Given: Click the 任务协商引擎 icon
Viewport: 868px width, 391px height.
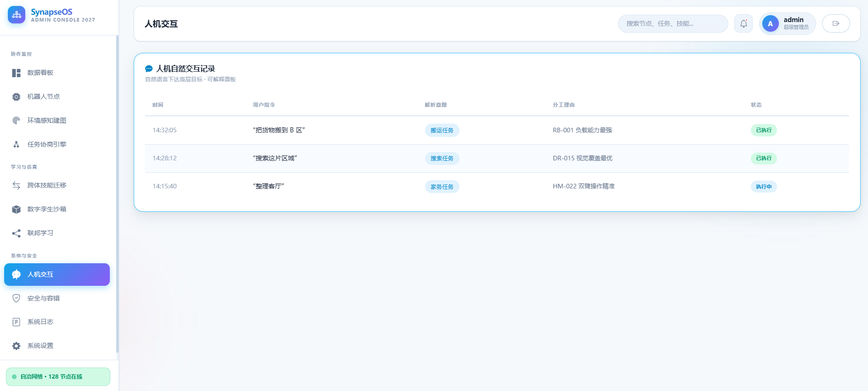Looking at the screenshot, I should [x=17, y=145].
